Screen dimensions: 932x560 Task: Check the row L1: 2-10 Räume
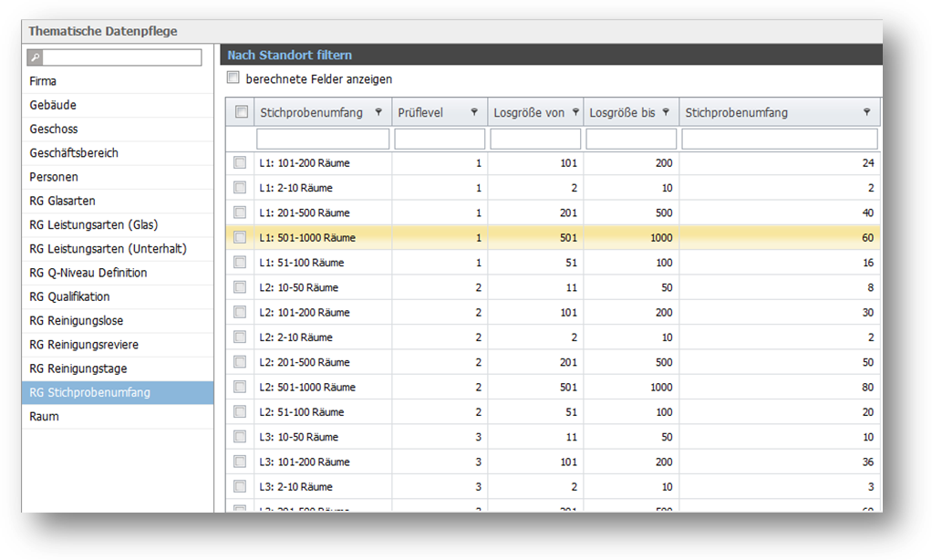coord(240,187)
